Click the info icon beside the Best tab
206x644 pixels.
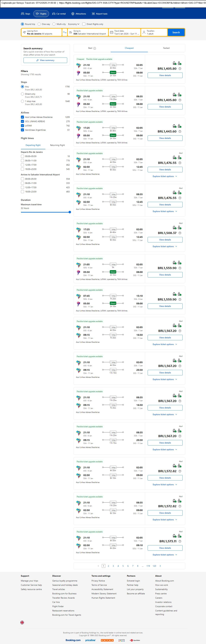(95, 48)
